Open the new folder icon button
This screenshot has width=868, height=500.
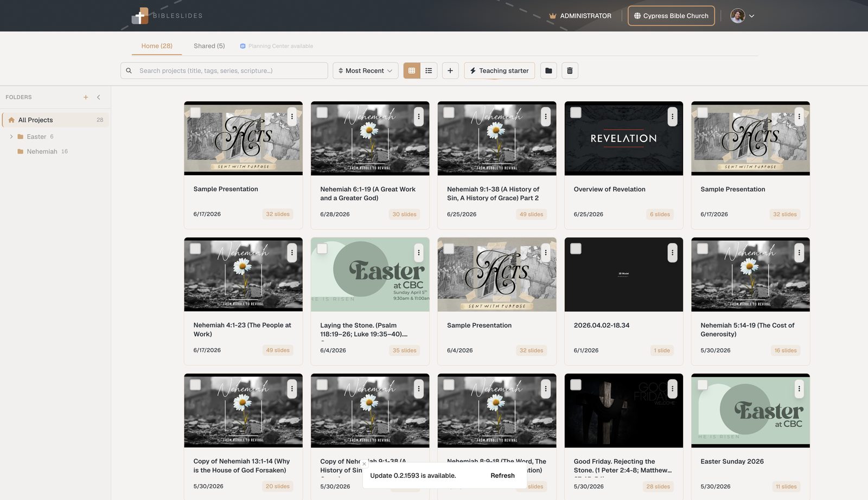click(x=548, y=70)
